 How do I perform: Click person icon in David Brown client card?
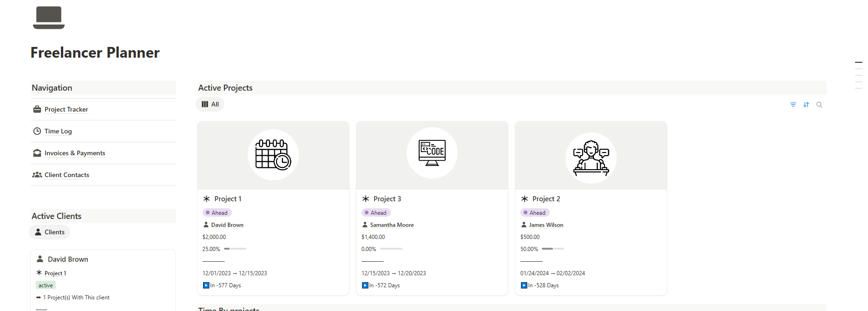pos(40,259)
